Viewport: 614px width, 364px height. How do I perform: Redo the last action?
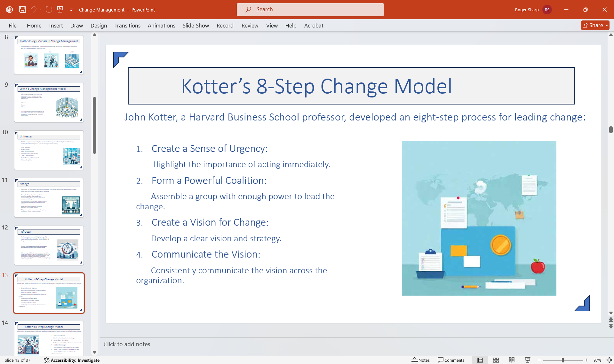[49, 10]
